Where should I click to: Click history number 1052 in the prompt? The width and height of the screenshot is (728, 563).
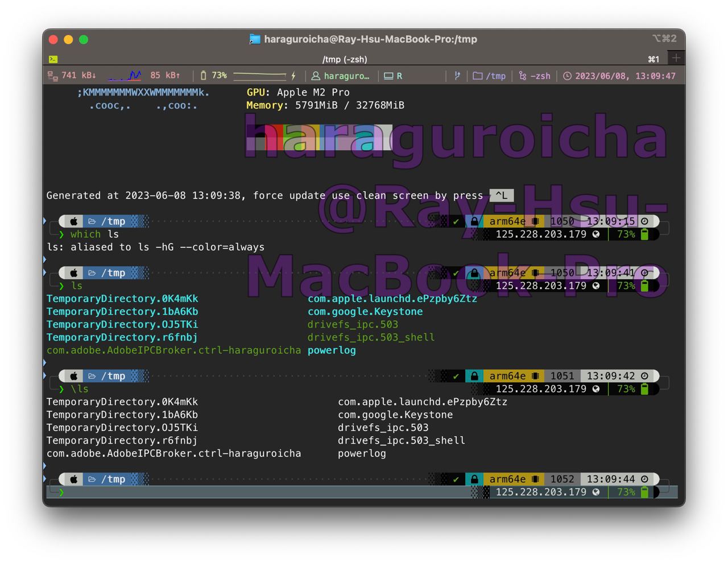click(x=562, y=479)
